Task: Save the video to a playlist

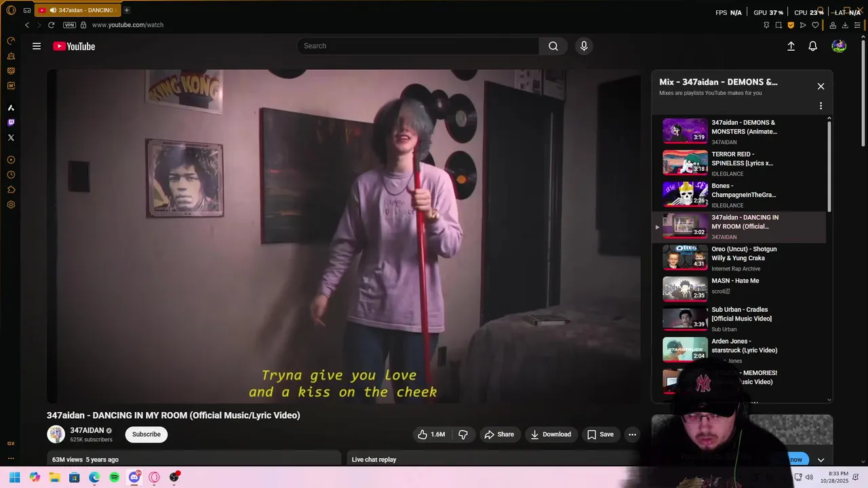Action: (x=601, y=434)
